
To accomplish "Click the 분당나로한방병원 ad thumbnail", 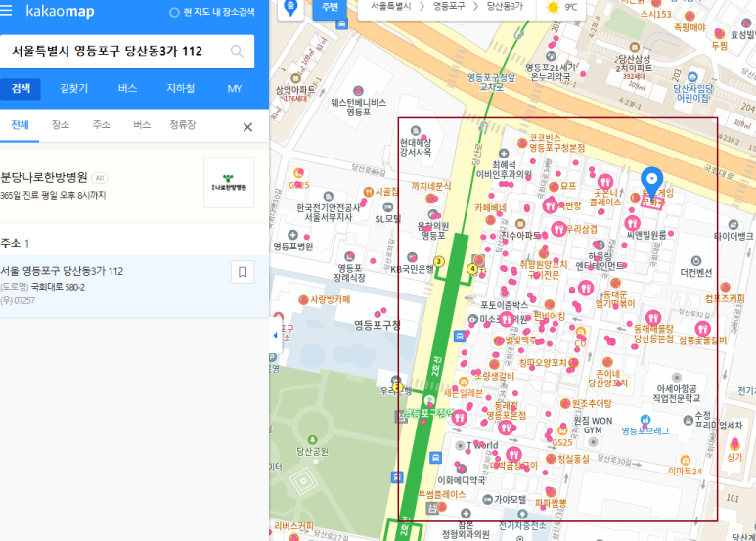I will point(229,182).
